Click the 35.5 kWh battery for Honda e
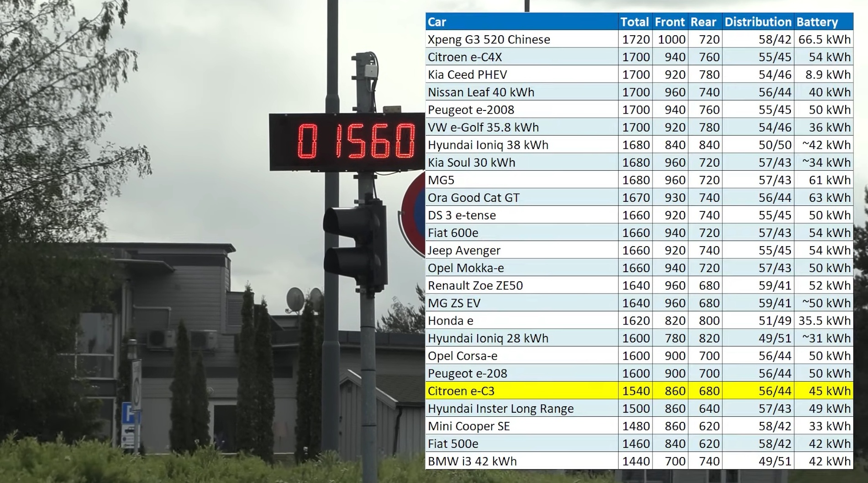Viewport: 868px width, 483px height. click(x=825, y=320)
